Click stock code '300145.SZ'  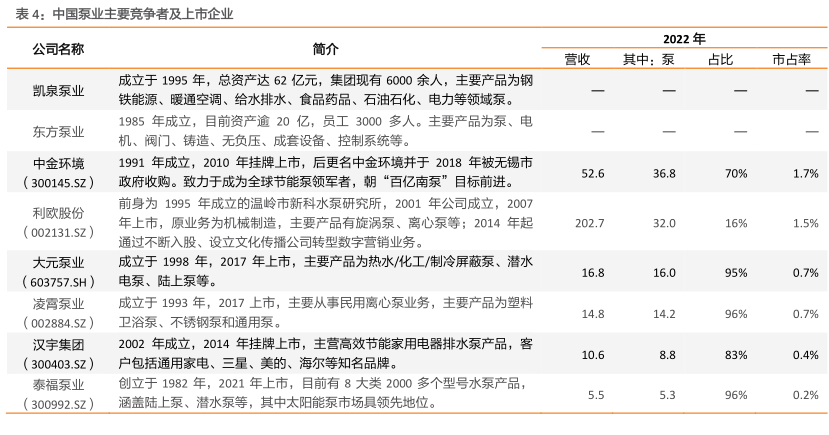click(x=58, y=183)
